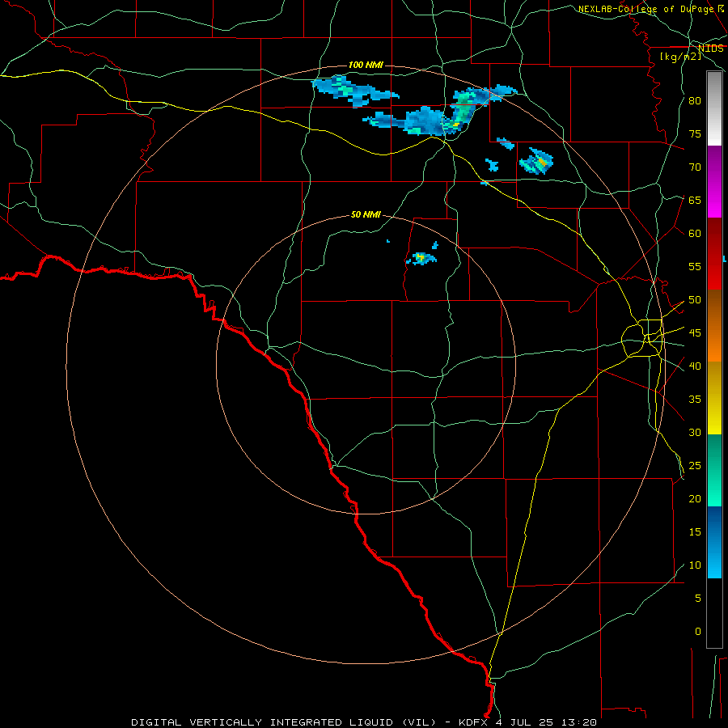Pick the green segment of the color scale

pos(714,470)
